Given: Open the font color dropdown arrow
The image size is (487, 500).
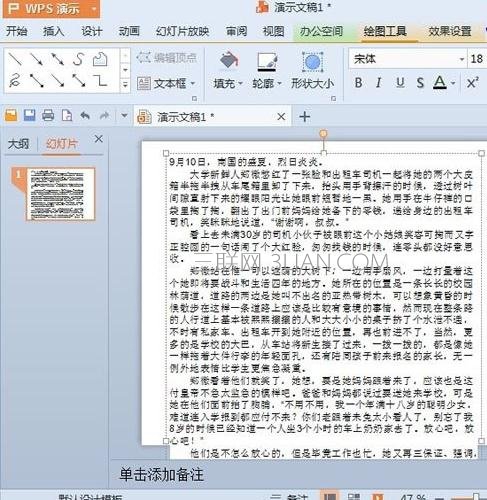Looking at the screenshot, I should pos(453,83).
